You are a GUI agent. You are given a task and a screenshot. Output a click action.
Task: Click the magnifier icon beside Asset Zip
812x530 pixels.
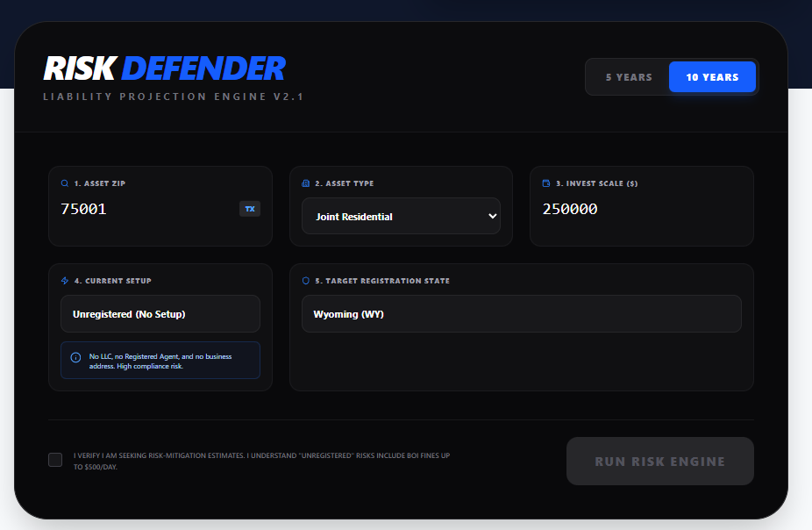pos(65,184)
